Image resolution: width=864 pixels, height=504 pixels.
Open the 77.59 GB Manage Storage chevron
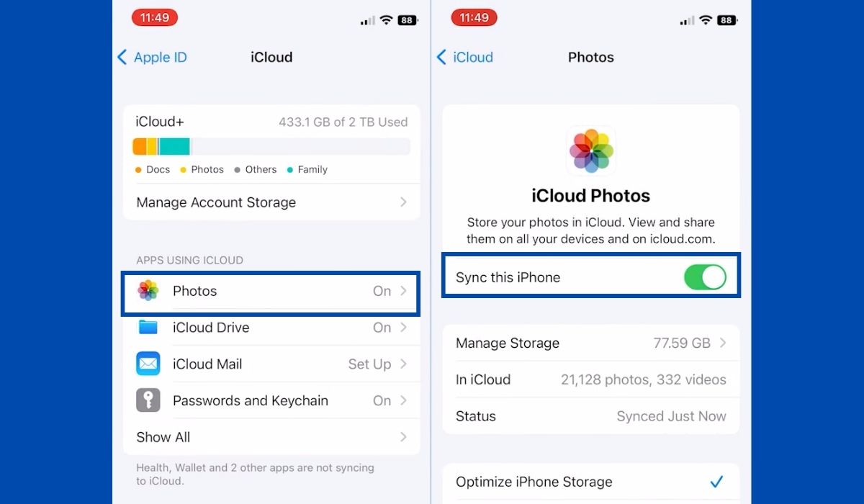pyautogui.click(x=723, y=343)
